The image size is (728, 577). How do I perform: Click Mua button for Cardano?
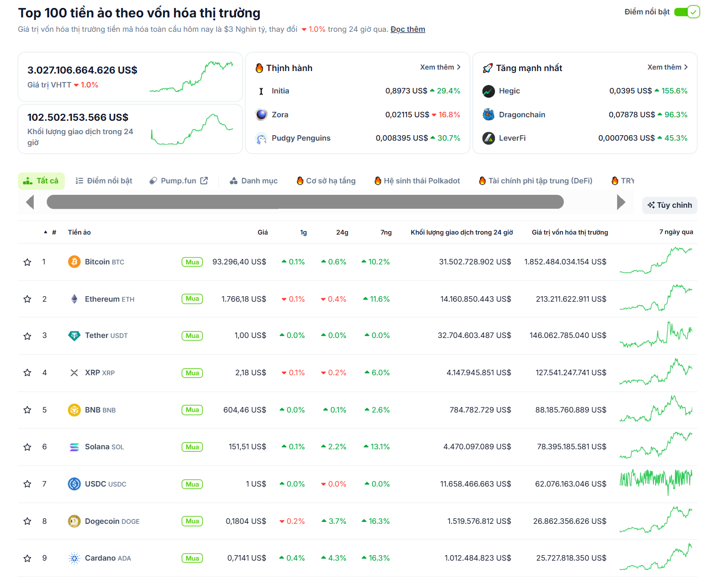(192, 558)
